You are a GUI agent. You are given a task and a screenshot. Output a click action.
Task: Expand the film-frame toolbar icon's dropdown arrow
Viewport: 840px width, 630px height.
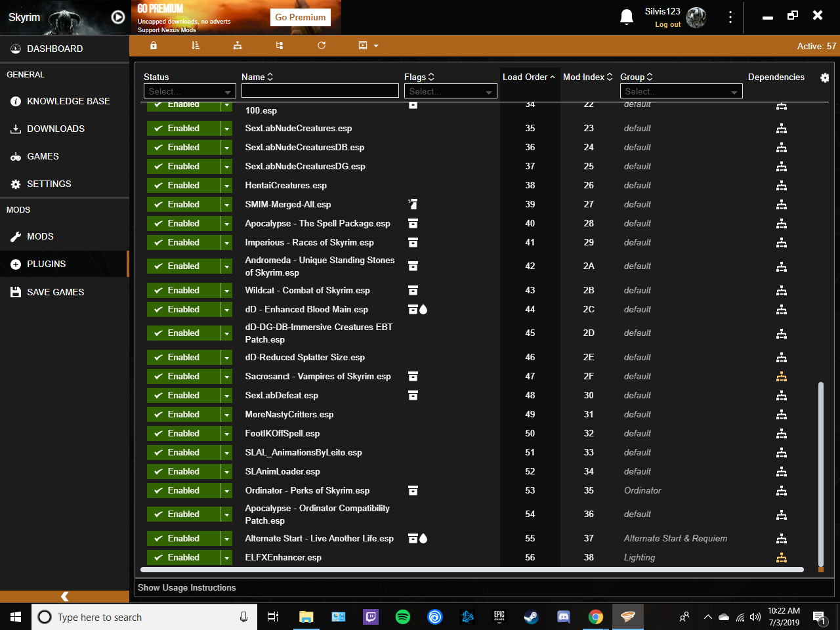coord(376,46)
